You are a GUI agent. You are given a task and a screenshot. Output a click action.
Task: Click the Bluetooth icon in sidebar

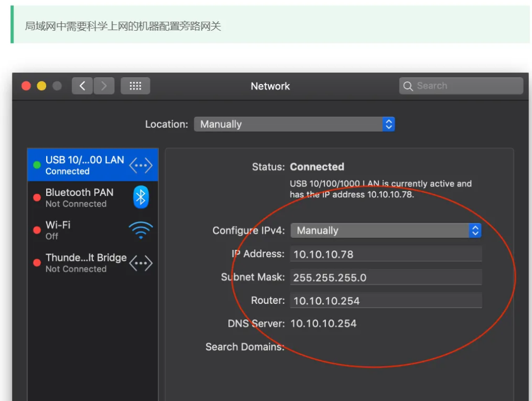pos(141,197)
